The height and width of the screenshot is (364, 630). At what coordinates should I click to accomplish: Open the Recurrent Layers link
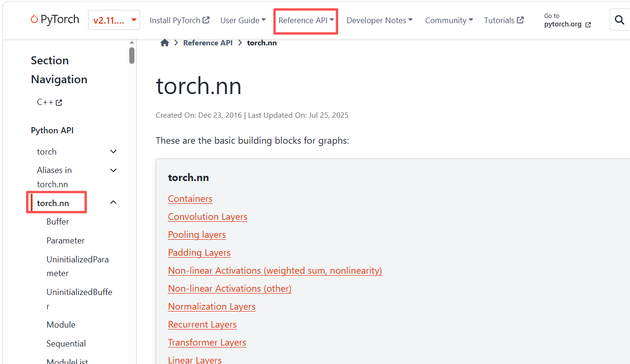[202, 324]
